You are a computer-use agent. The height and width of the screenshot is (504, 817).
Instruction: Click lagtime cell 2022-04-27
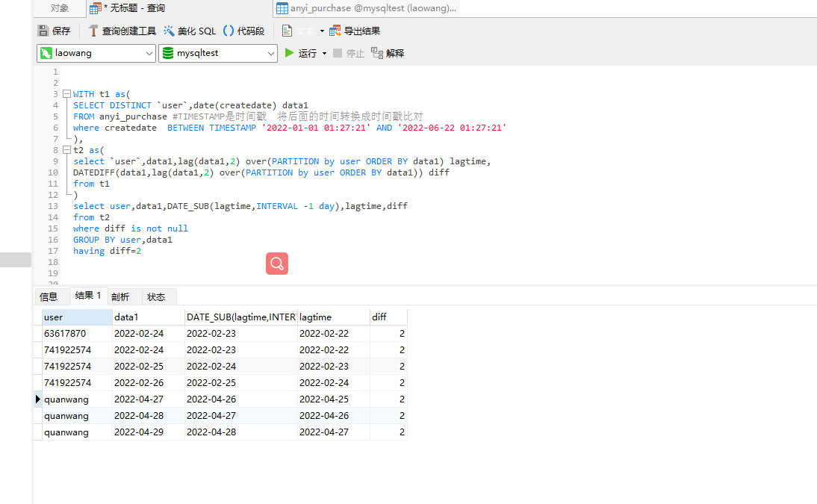pos(334,432)
